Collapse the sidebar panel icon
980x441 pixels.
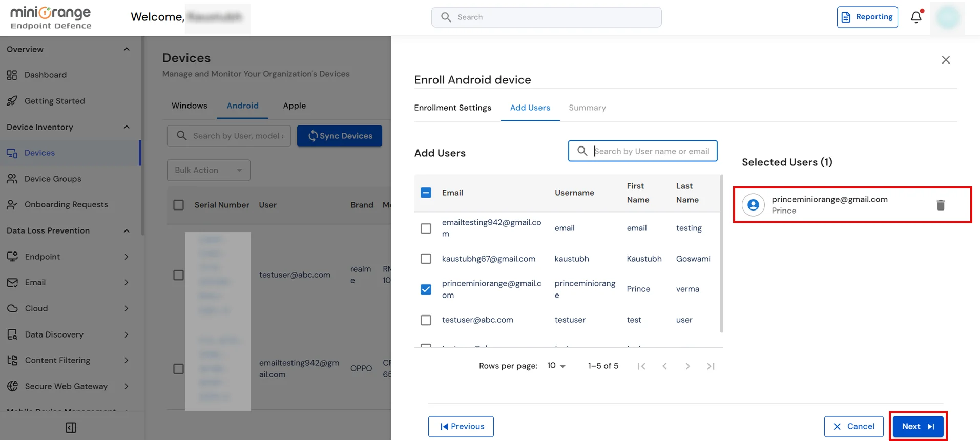coord(71,428)
